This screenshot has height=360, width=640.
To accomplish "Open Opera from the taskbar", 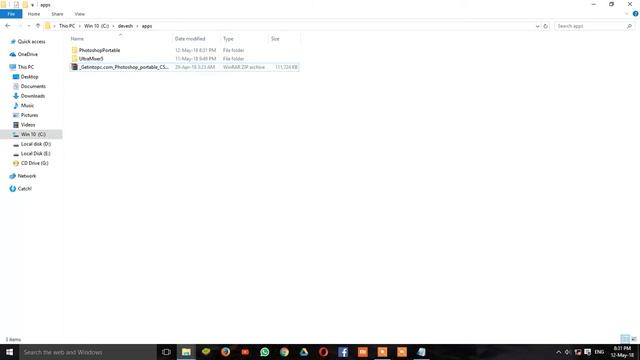I will [323, 352].
